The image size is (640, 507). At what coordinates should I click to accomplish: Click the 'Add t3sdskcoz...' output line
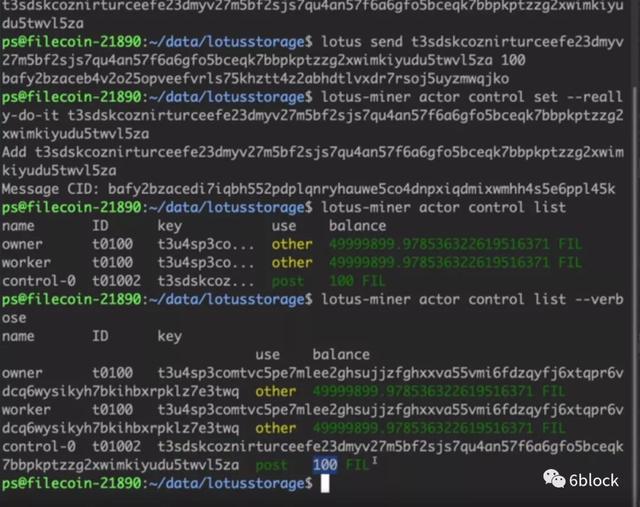point(313,161)
